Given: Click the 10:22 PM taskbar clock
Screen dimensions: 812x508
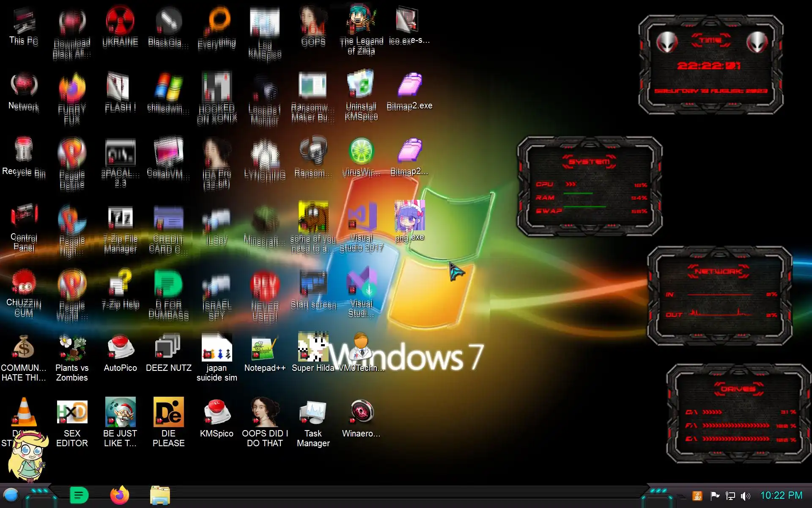Looking at the screenshot, I should pyautogui.click(x=781, y=495).
